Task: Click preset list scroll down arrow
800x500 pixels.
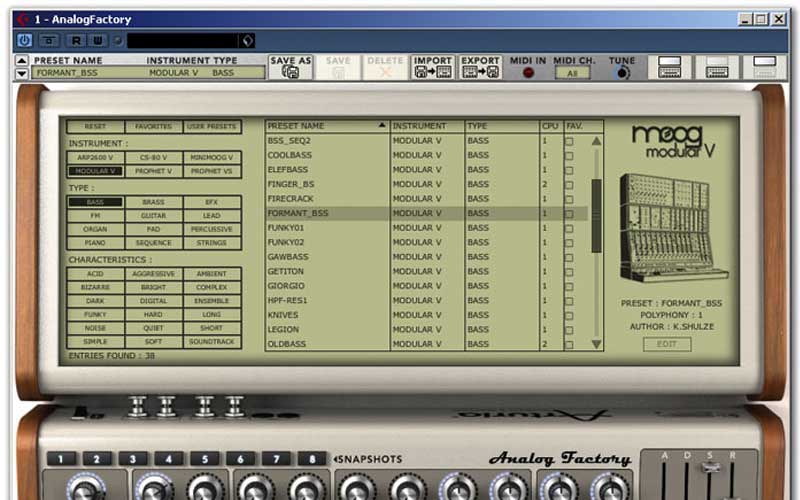Action: point(596,344)
